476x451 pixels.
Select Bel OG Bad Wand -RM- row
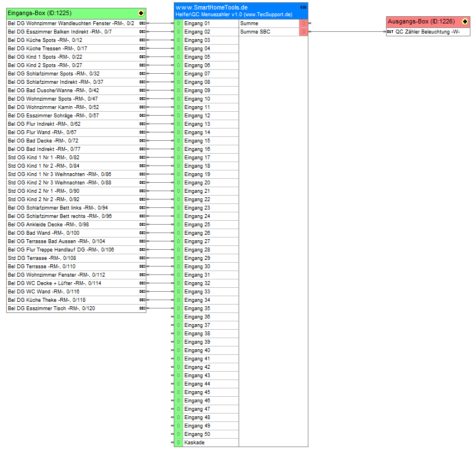(x=76, y=233)
